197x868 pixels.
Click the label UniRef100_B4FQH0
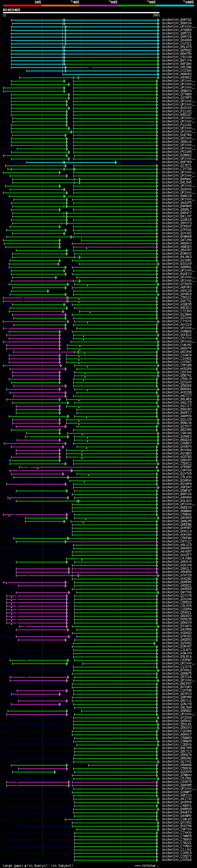177,64
